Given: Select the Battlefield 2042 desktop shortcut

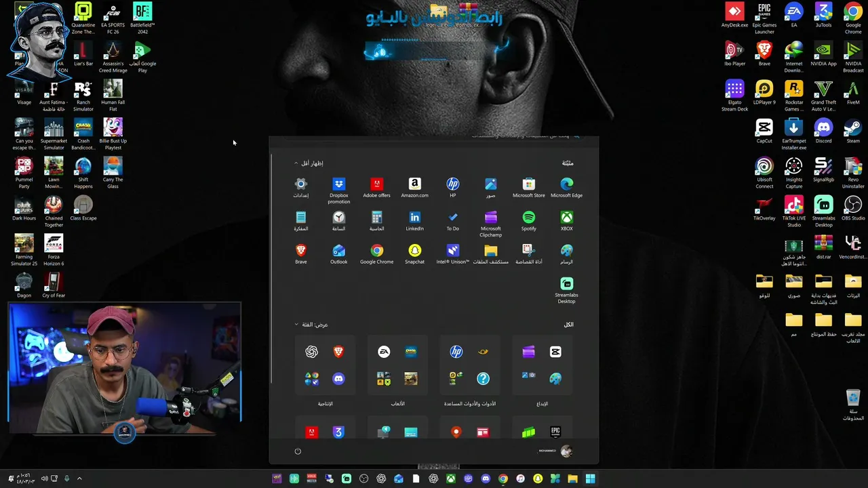Looking at the screenshot, I should (142, 18).
